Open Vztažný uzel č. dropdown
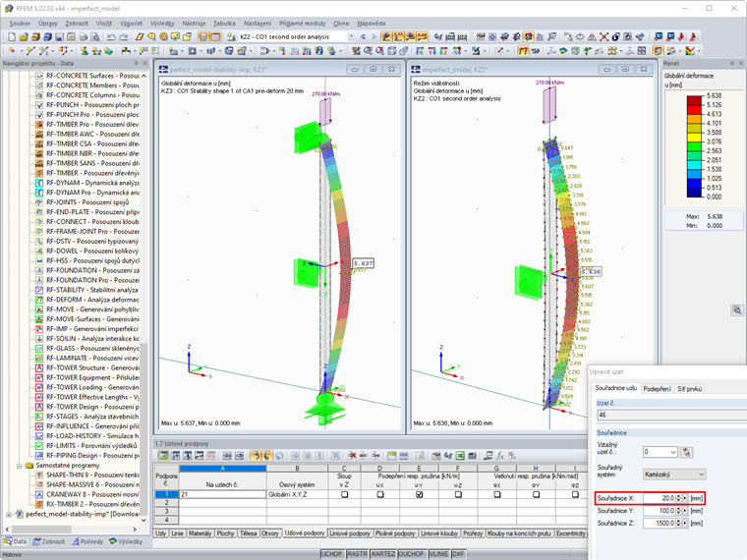747x560 pixels. 673,452
